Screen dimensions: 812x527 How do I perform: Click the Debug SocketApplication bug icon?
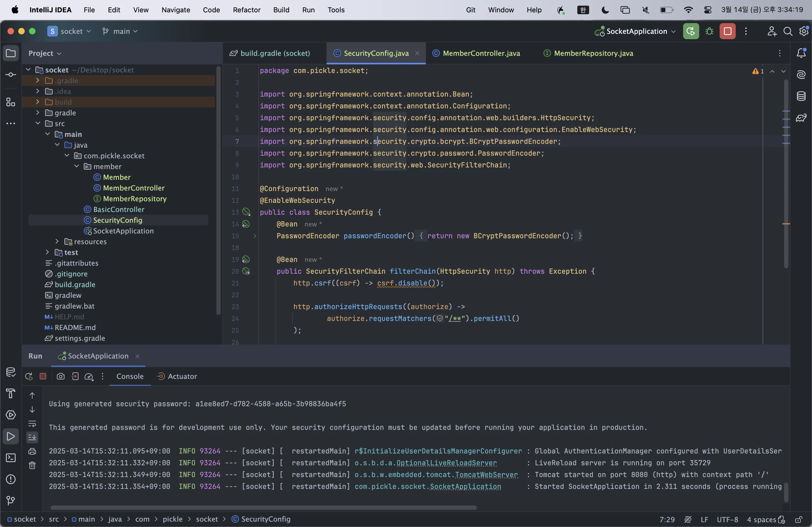coord(709,31)
